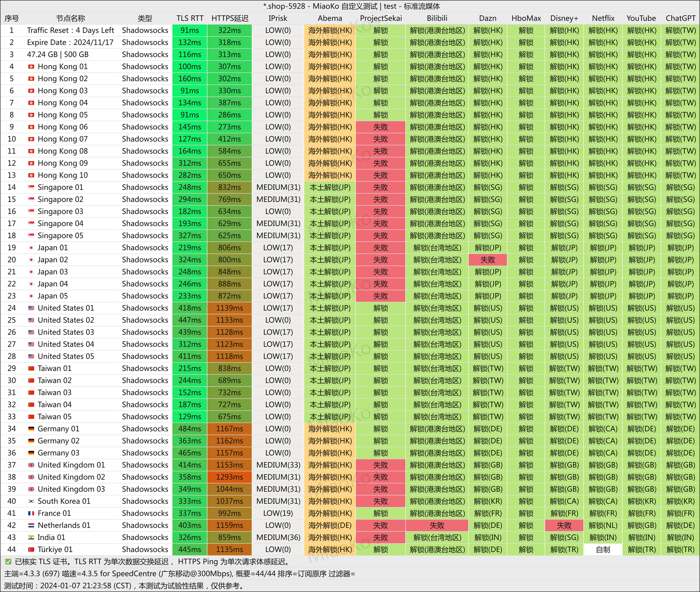
Task: Click the 47.24 GB | 500 GB entry
Action: tap(58, 55)
